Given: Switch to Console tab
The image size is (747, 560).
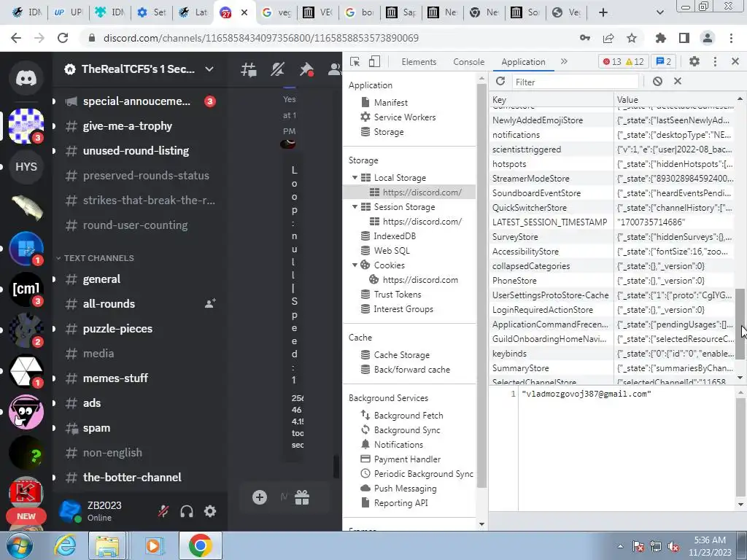Looking at the screenshot, I should point(469,62).
